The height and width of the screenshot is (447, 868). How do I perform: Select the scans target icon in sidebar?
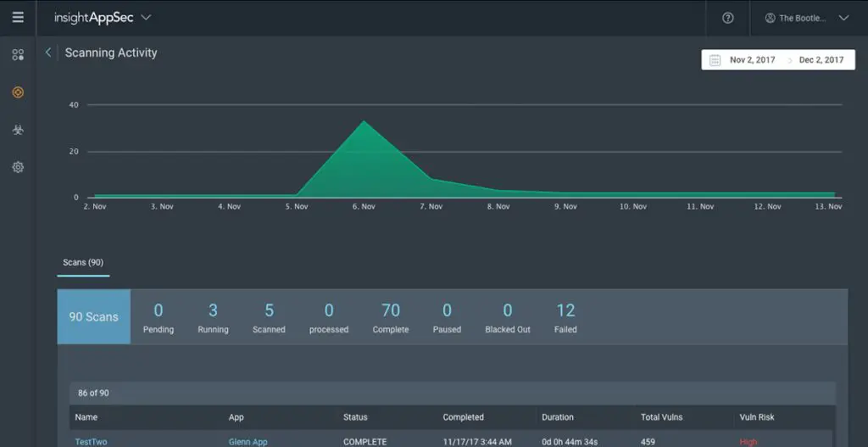(18, 92)
